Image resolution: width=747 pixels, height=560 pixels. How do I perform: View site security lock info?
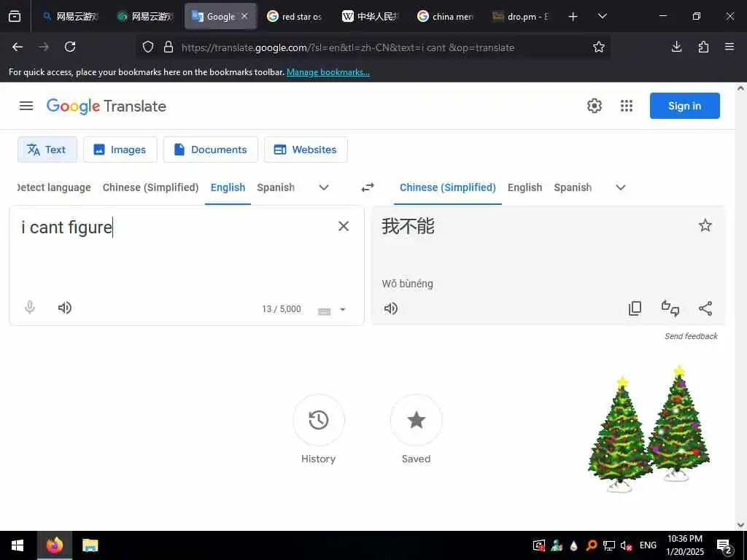169,47
